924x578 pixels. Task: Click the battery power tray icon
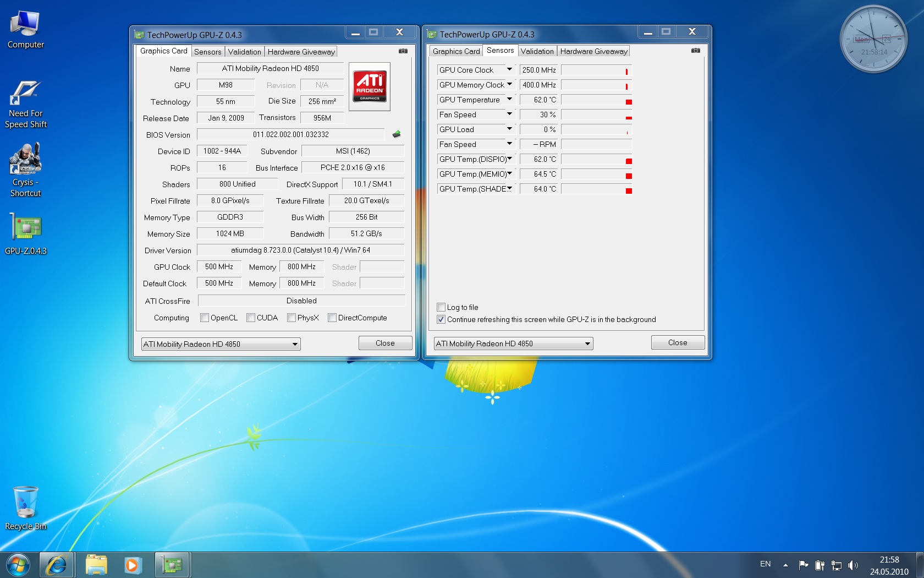(820, 565)
